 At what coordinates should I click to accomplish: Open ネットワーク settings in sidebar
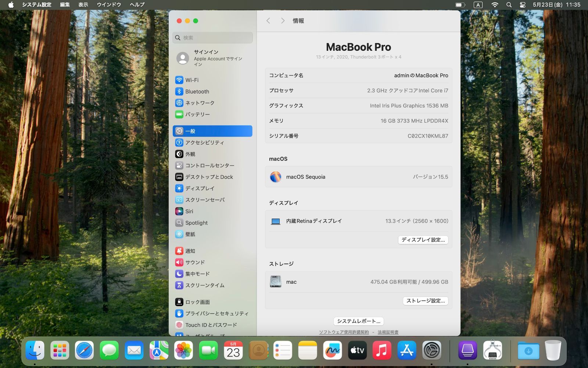[212, 103]
